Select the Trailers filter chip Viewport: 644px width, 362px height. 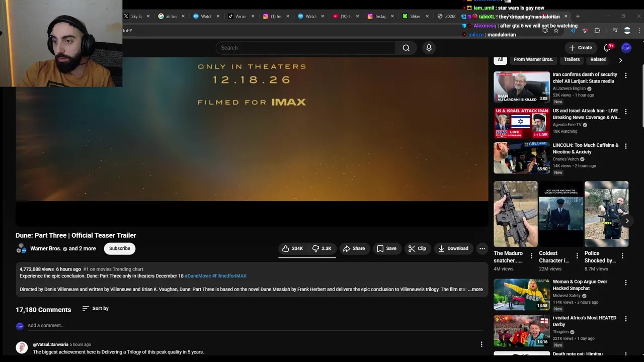(x=572, y=59)
